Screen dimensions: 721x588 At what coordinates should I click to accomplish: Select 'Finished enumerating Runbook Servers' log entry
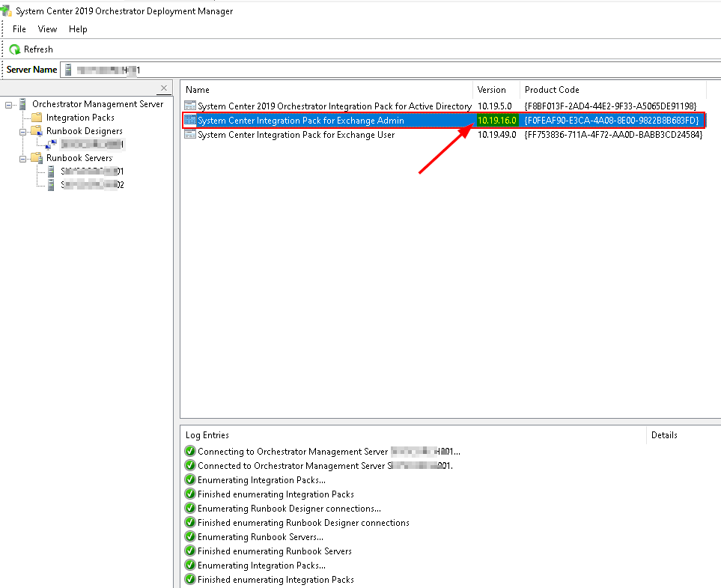tap(275, 551)
